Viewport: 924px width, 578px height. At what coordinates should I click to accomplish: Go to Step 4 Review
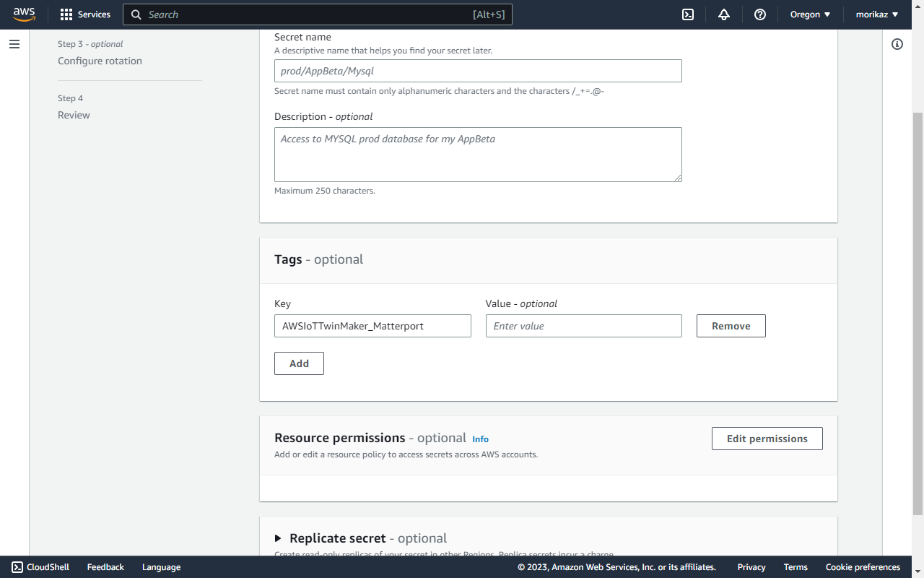point(74,115)
